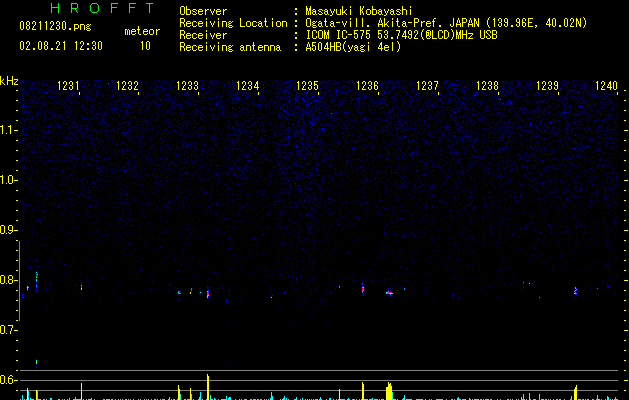The image size is (629, 400).
Task: Click the meteor echo near 1239 mark
Action: tap(575, 291)
